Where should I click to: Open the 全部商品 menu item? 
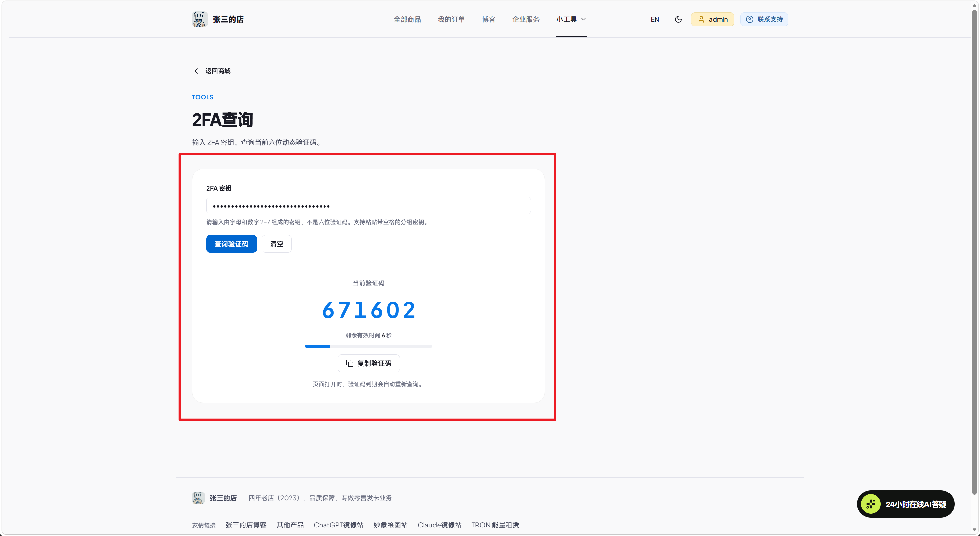[407, 19]
